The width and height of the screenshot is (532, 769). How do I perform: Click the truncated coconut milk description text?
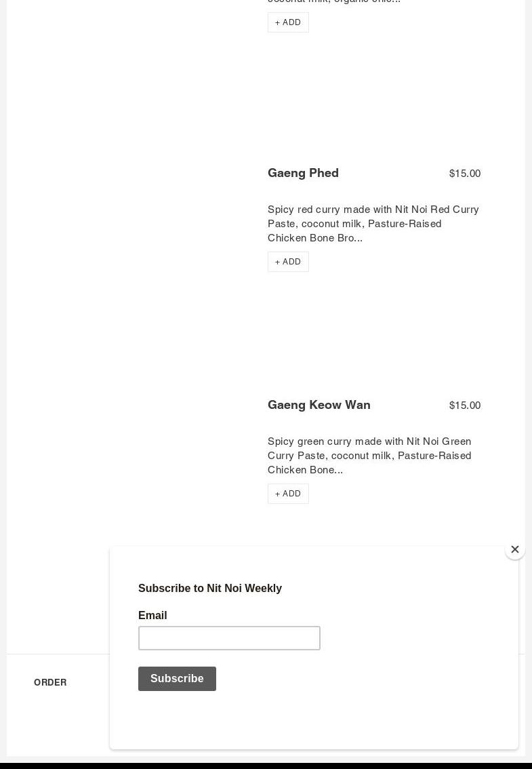coord(333,1)
